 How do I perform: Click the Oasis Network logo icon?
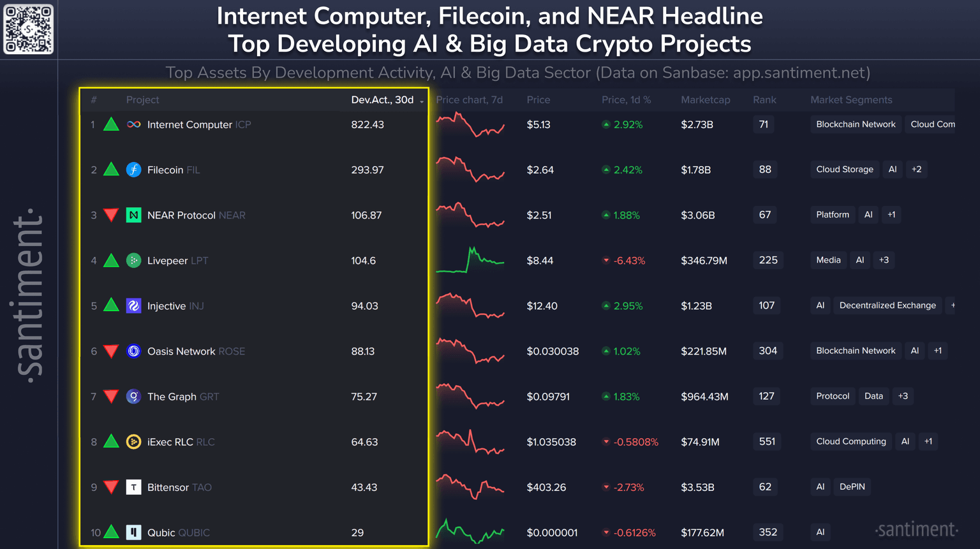click(133, 351)
